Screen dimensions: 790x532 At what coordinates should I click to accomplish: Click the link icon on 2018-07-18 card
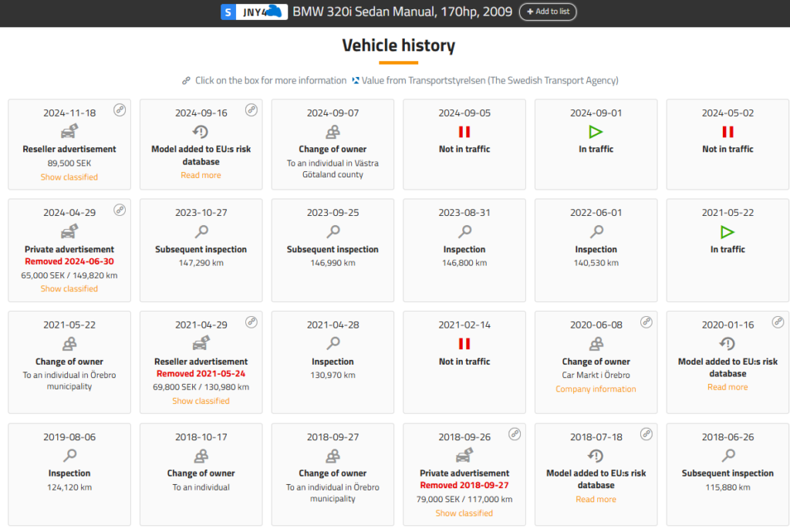point(646,434)
